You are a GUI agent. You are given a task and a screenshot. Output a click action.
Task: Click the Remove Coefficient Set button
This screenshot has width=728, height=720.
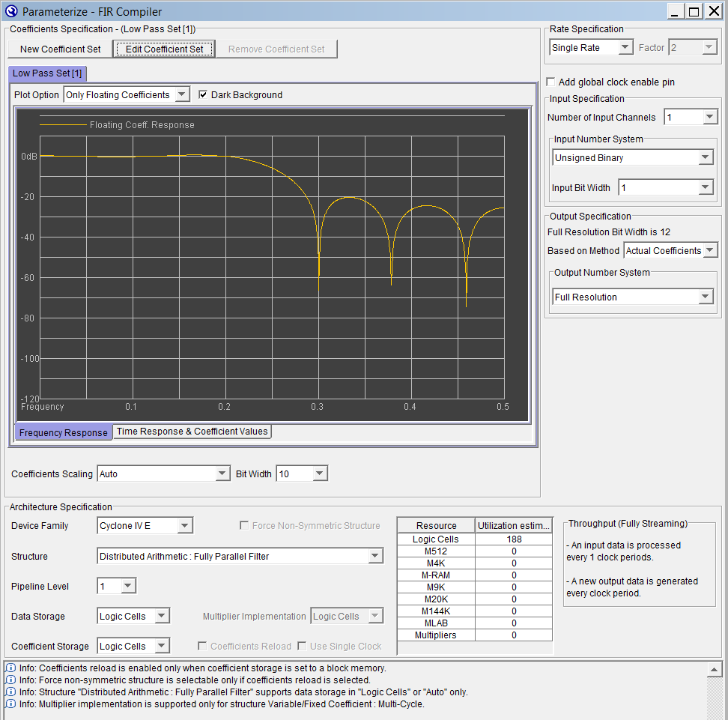(x=276, y=49)
